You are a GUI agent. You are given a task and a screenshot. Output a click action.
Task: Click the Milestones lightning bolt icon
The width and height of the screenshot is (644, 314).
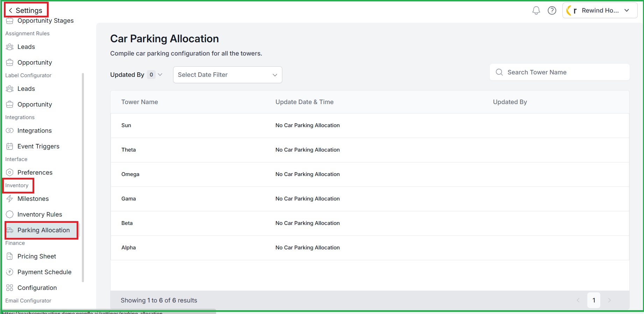click(x=10, y=199)
